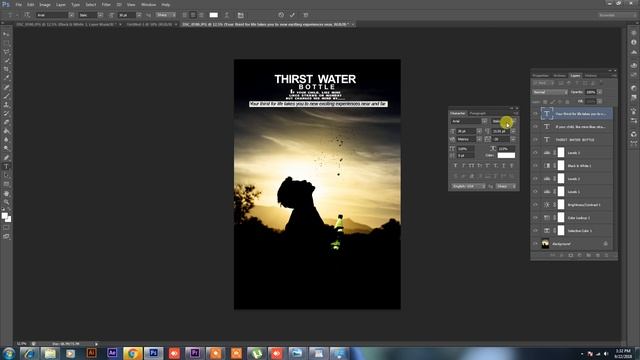The width and height of the screenshot is (640, 360).
Task: Open the Image menu
Action: [x=45, y=4]
